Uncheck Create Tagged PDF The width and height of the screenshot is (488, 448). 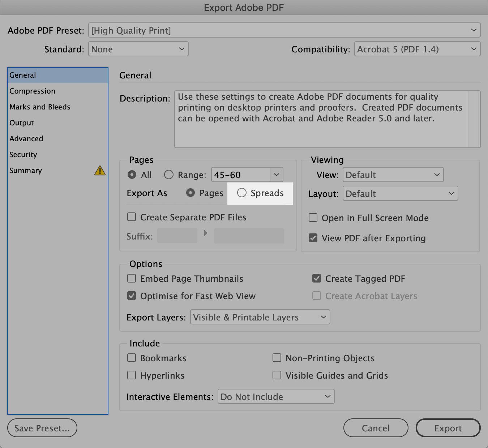317,278
